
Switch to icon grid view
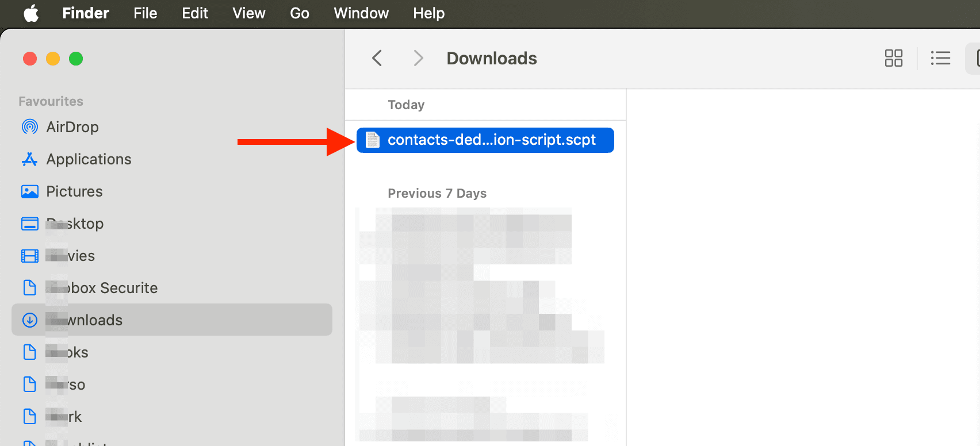[893, 58]
